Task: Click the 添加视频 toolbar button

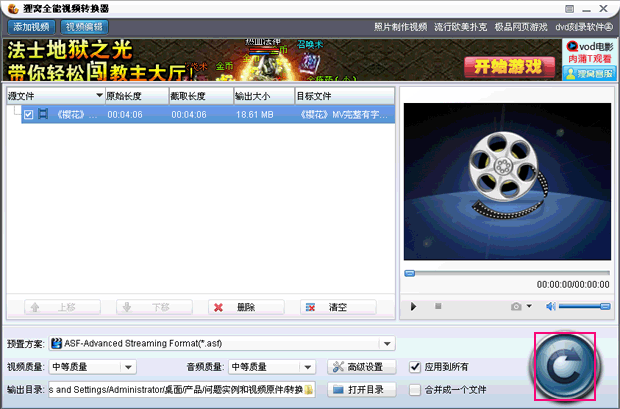Action: (31, 27)
